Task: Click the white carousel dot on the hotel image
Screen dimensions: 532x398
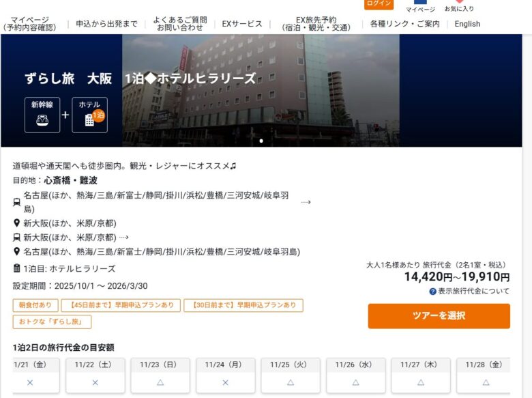Action: pos(261,141)
